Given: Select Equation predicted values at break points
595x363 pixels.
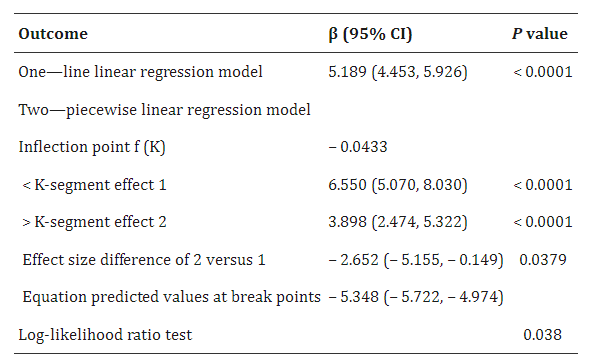Looking at the screenshot, I should point(172,297).
